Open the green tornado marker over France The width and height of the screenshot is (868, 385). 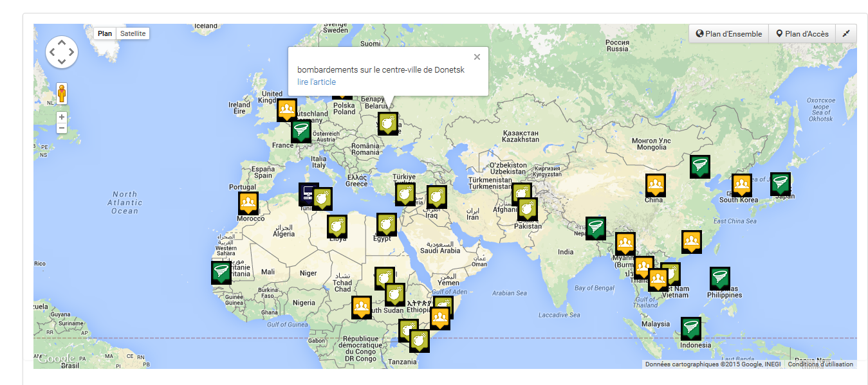300,131
